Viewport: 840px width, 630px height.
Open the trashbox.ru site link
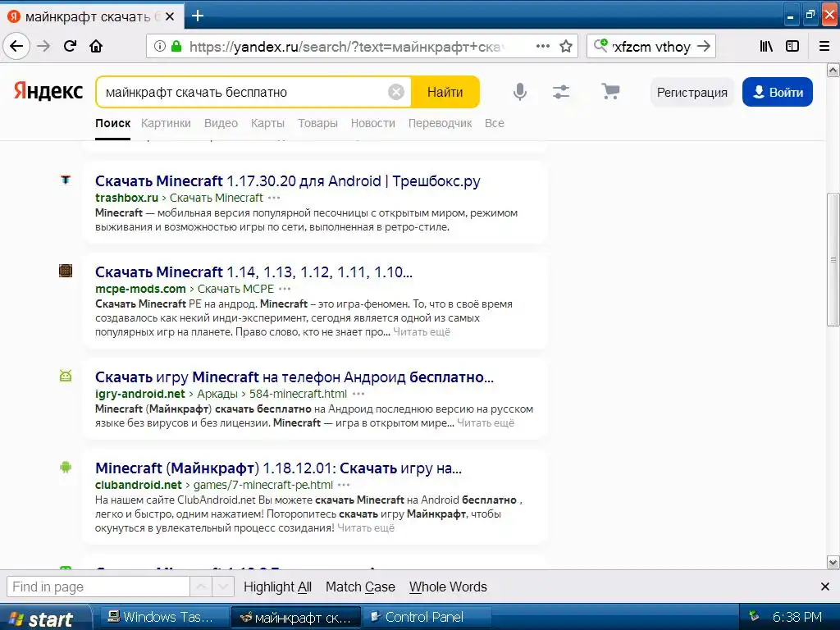pyautogui.click(x=126, y=198)
